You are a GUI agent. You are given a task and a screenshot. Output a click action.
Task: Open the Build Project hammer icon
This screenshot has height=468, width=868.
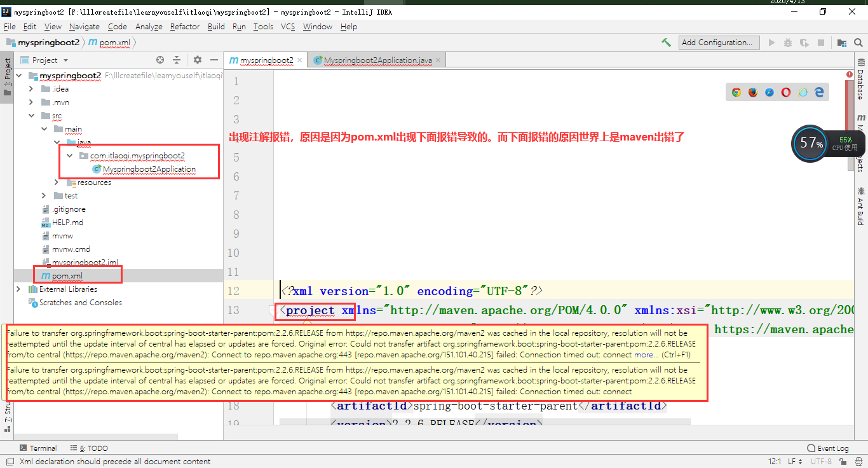(x=666, y=43)
